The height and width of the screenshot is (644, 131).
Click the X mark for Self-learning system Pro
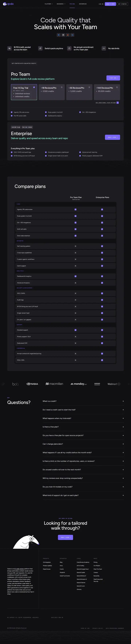76,246
